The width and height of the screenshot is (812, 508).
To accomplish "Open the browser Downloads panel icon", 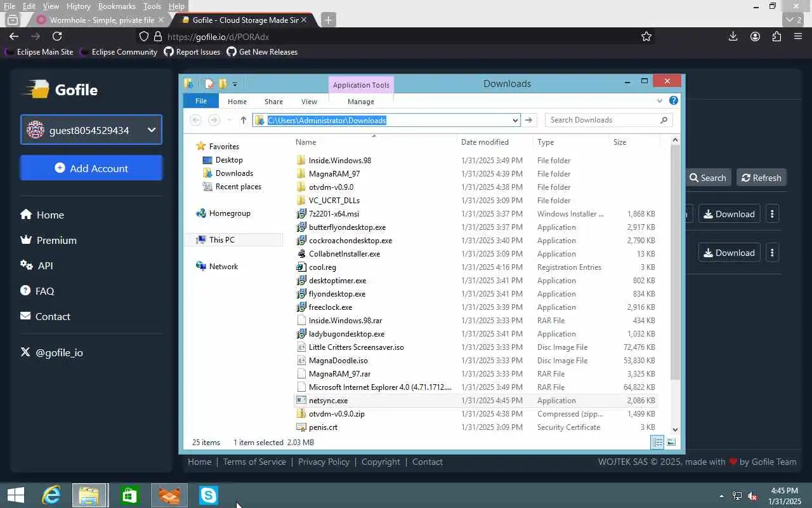I will [733, 37].
